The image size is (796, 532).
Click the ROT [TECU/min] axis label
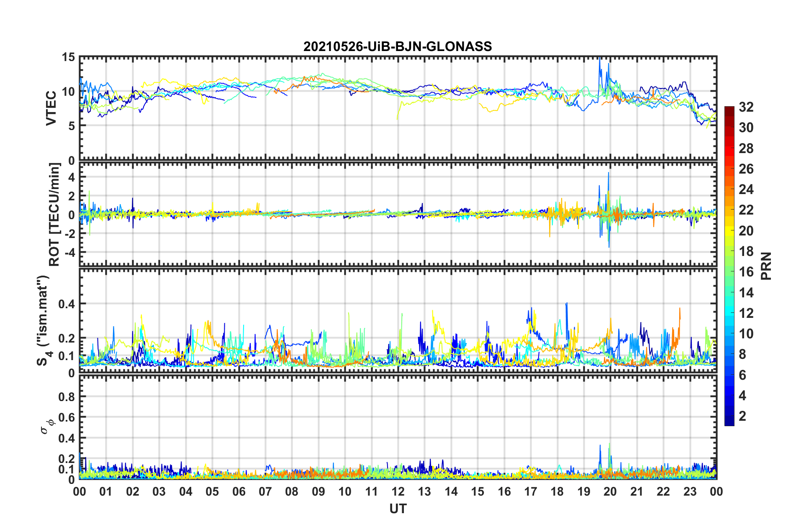click(x=54, y=215)
